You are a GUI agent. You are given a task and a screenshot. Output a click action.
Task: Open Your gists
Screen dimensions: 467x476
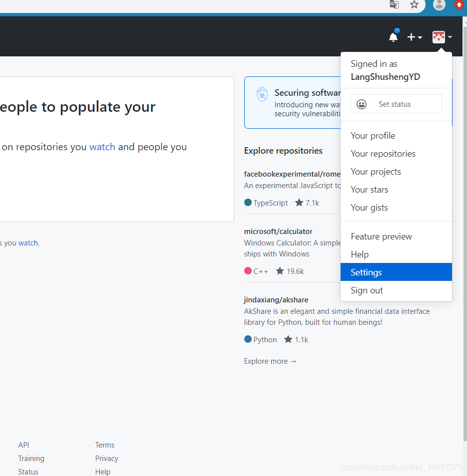coord(396,208)
